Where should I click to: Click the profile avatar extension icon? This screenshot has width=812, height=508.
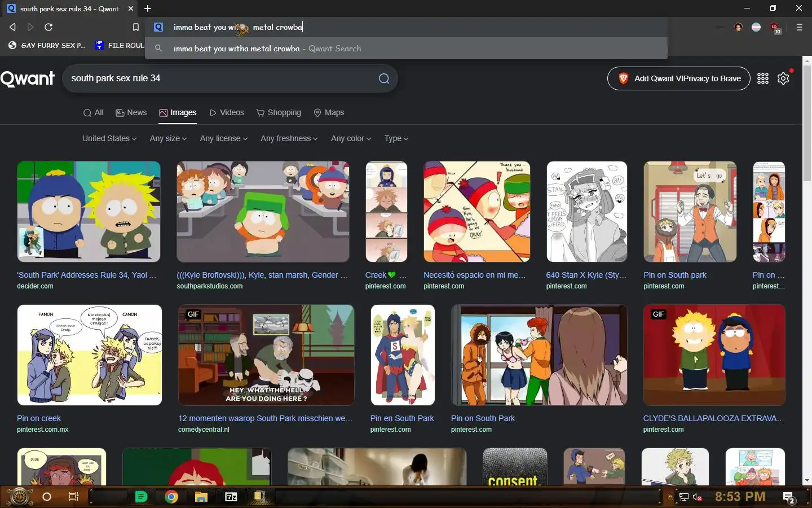point(738,27)
